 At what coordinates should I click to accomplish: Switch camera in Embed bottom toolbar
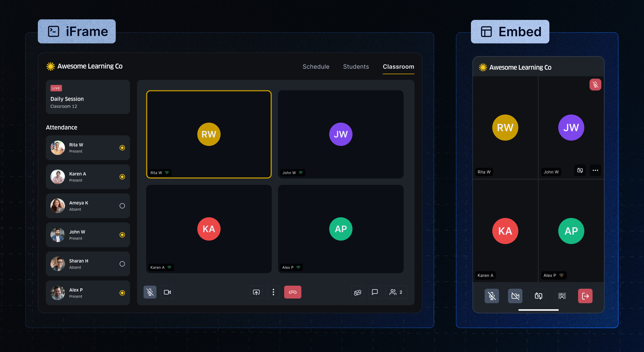pyautogui.click(x=539, y=296)
